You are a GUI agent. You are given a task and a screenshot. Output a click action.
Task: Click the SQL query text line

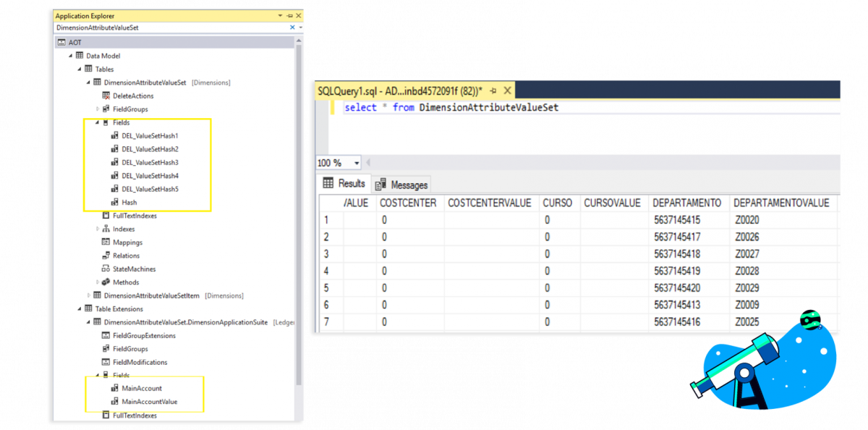point(451,107)
